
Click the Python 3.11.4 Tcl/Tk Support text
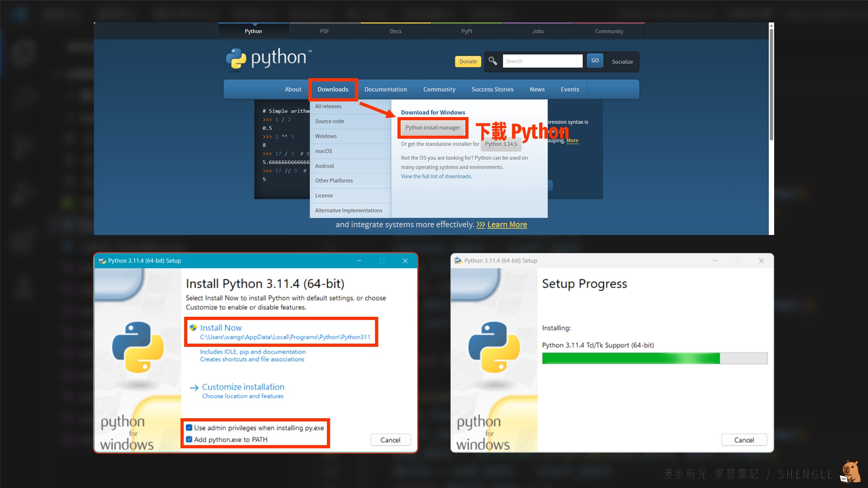(x=598, y=345)
